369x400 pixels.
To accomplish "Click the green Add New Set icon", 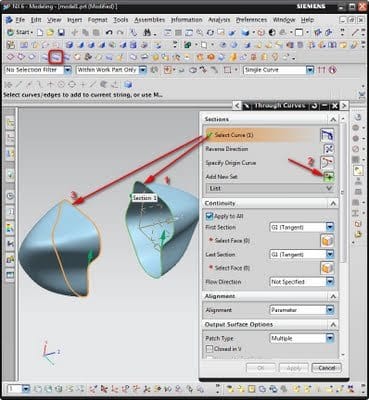I will (328, 177).
